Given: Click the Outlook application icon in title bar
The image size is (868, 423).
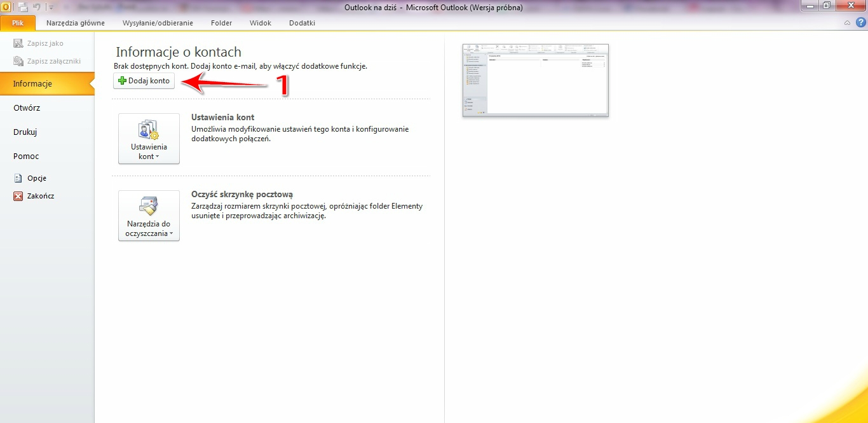Looking at the screenshot, I should point(6,7).
